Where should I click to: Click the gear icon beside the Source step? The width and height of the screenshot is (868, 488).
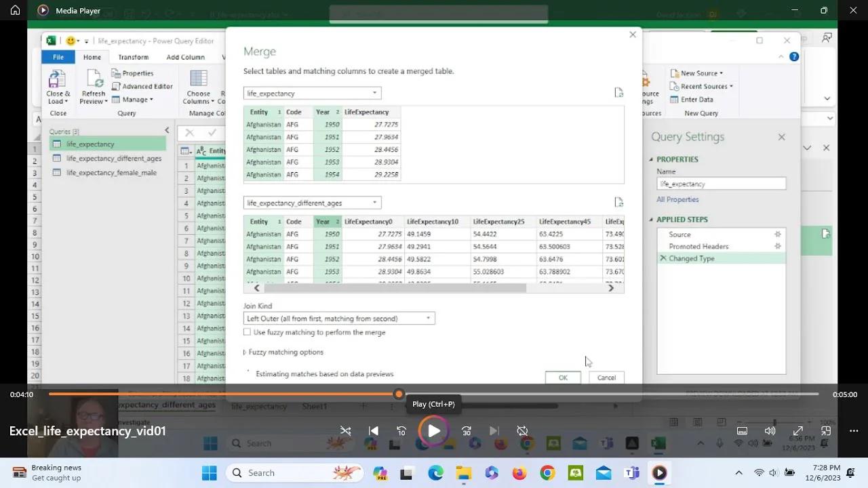pos(777,234)
